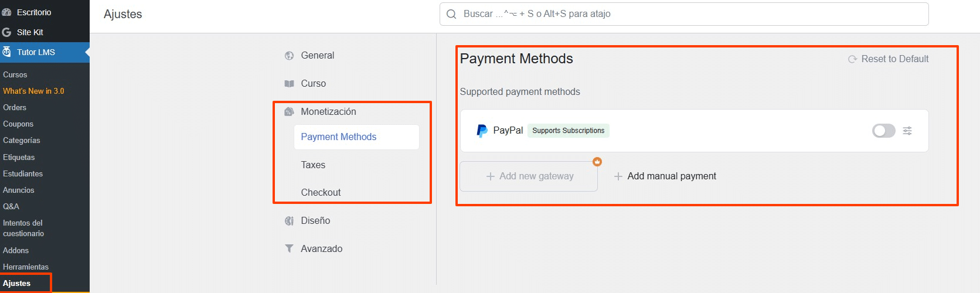This screenshot has height=293, width=980.
Task: Click the Tutor LMS owl icon
Action: 6,52
